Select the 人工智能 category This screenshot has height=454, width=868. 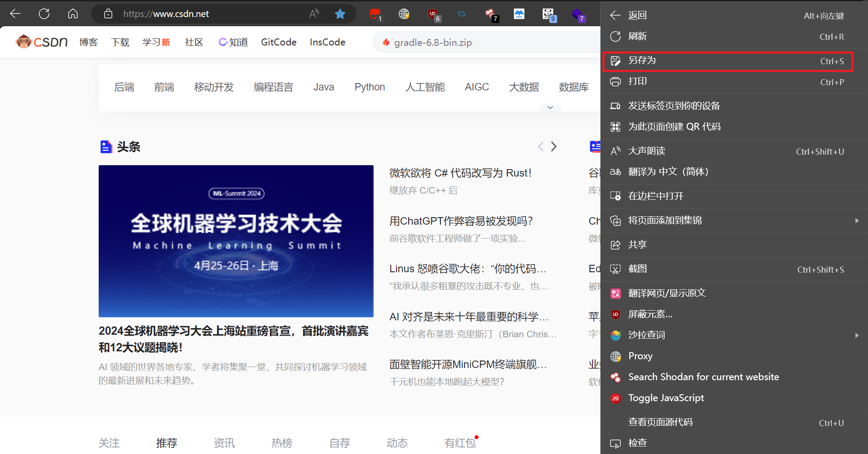(425, 87)
